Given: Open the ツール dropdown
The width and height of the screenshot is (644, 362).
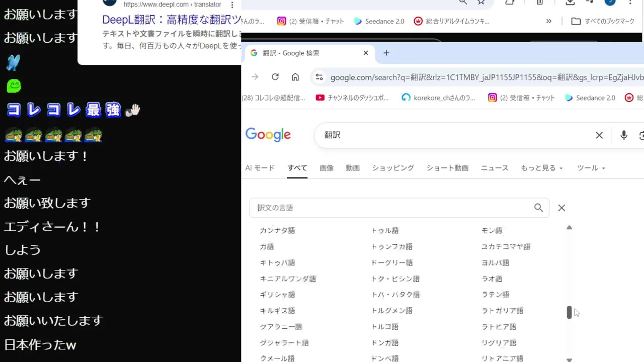Looking at the screenshot, I should (591, 168).
